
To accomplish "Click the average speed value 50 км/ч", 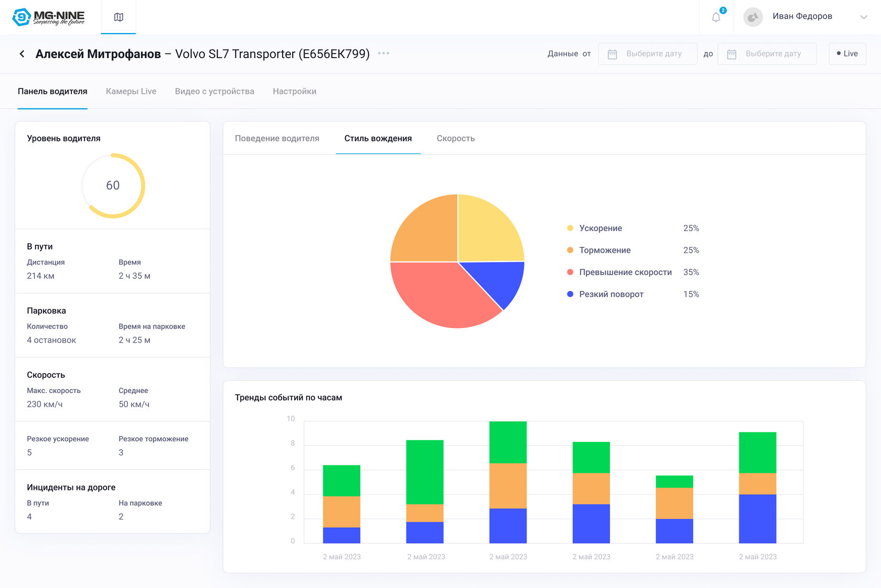I will [134, 404].
